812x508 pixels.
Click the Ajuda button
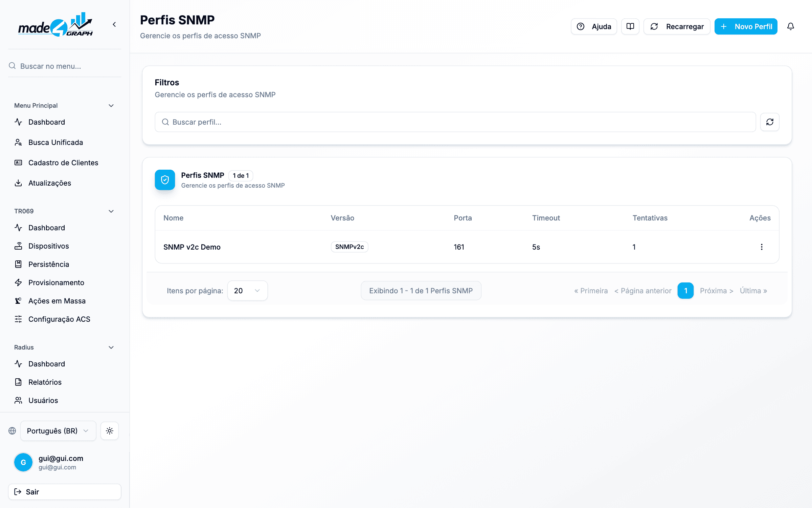pyautogui.click(x=594, y=26)
